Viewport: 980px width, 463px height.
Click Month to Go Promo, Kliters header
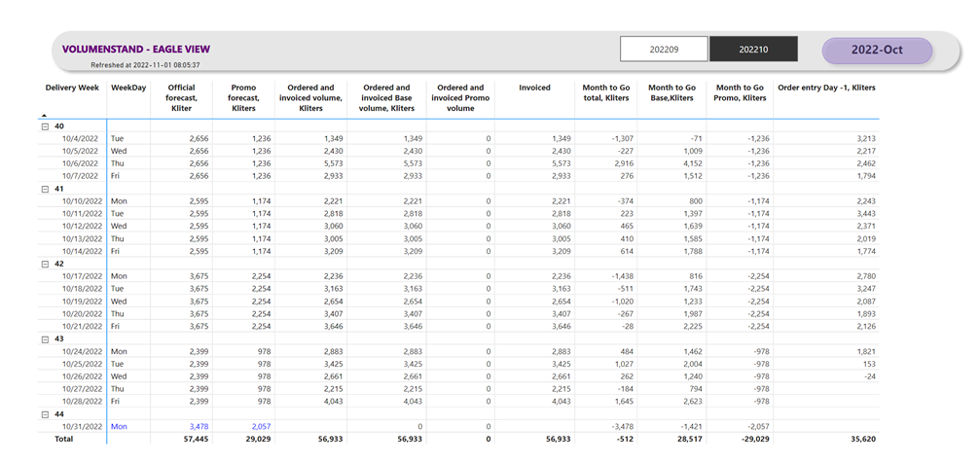click(x=742, y=93)
